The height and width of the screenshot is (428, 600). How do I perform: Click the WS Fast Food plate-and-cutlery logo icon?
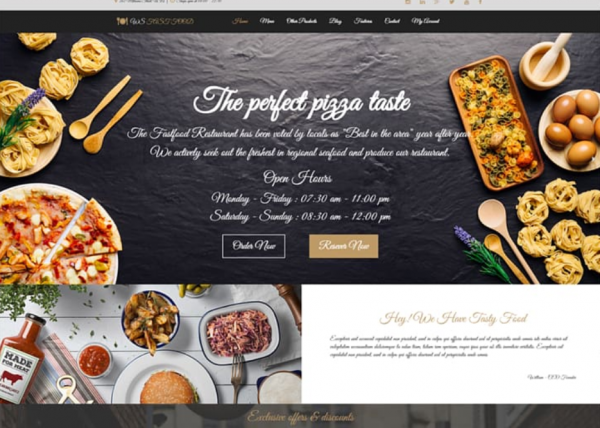click(x=122, y=21)
